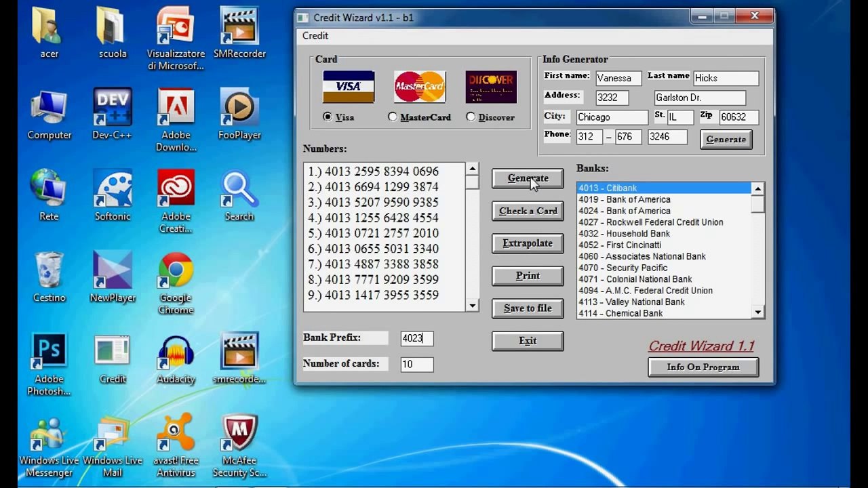
Task: Select 4027 - Rockwell Federal Credit Union
Action: [664, 222]
